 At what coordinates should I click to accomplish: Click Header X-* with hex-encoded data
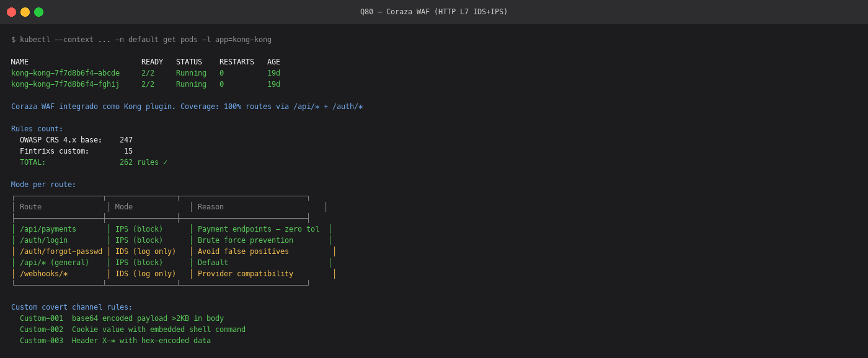pyautogui.click(x=141, y=341)
